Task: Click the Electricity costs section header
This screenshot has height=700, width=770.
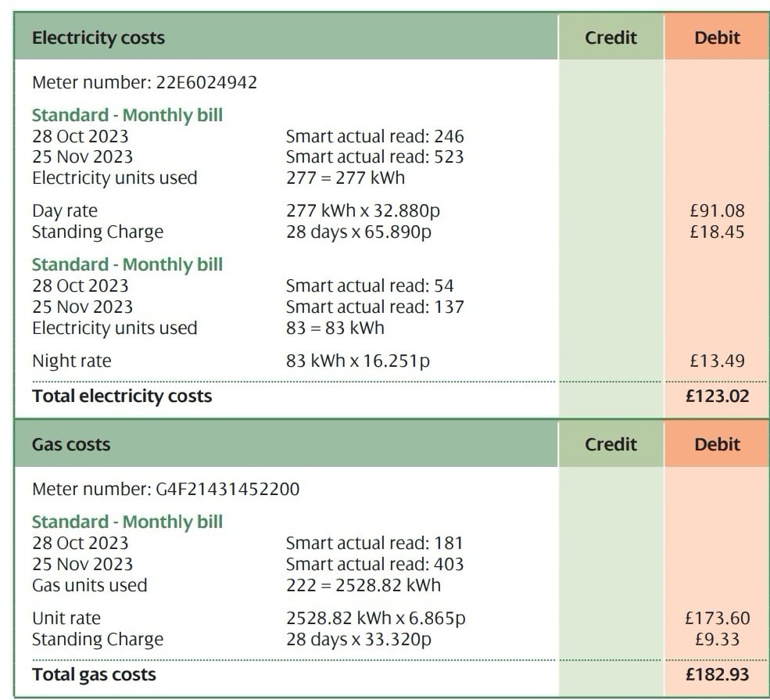Action: tap(98, 38)
